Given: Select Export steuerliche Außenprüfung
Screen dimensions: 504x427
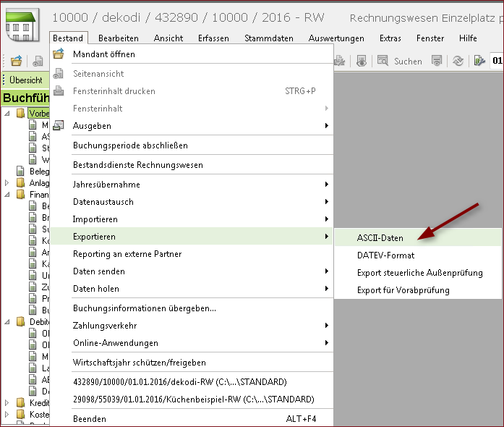Looking at the screenshot, I should coord(419,273).
